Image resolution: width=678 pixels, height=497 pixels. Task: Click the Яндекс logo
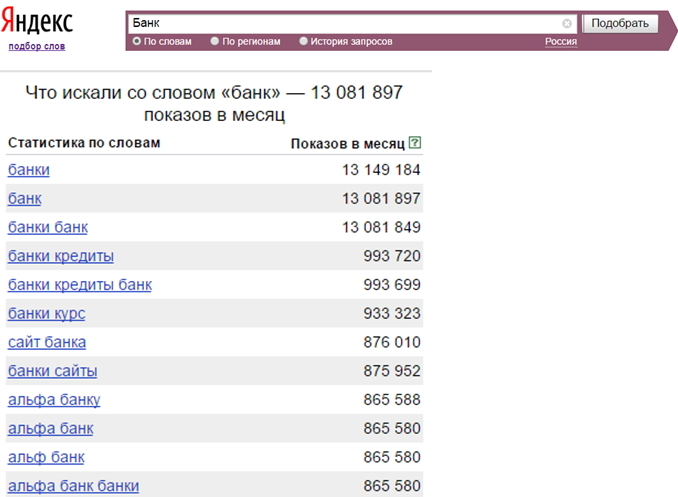point(37,22)
